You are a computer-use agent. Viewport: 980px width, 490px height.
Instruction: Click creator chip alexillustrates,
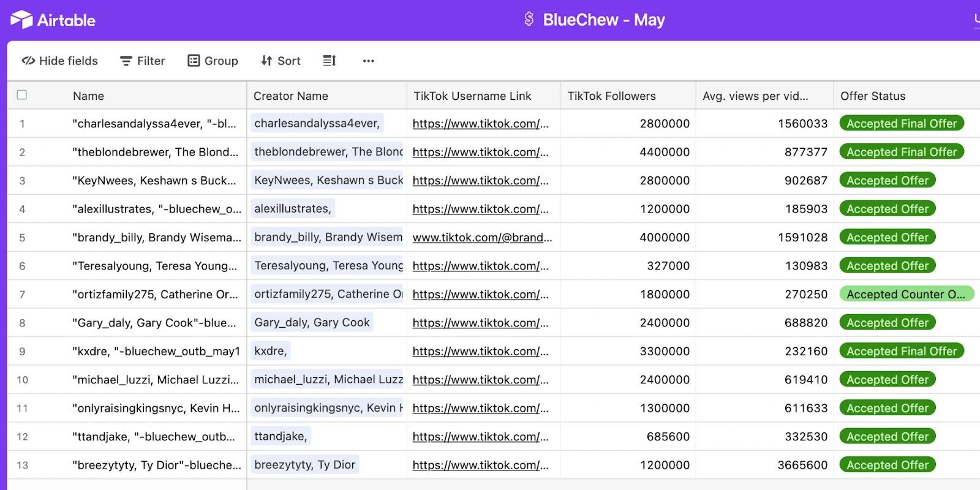pyautogui.click(x=293, y=209)
